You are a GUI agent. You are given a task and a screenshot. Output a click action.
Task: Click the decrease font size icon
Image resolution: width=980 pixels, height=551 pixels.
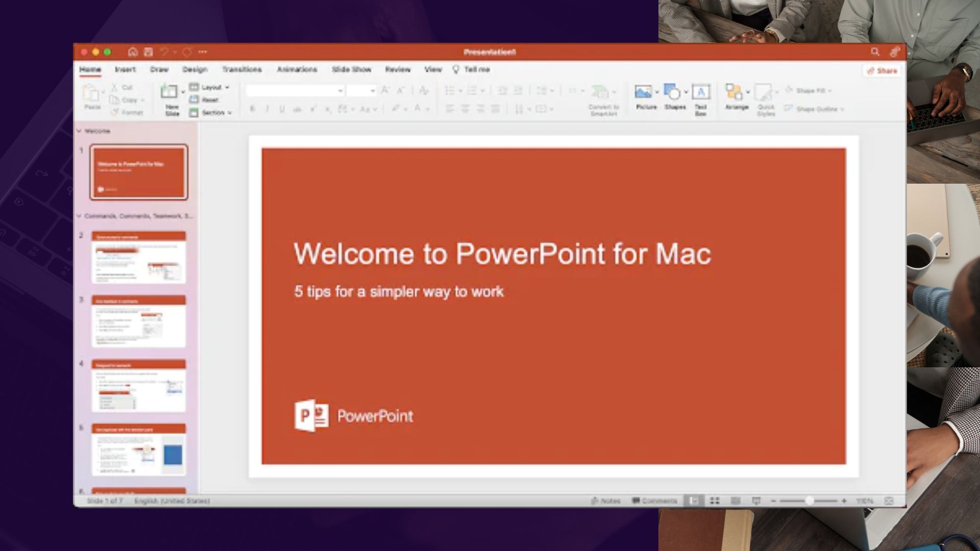tap(401, 90)
